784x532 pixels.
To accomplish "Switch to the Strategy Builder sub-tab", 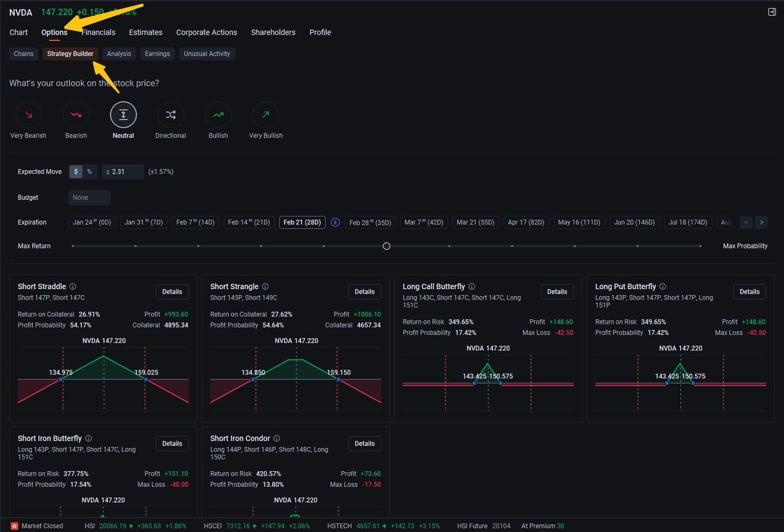I will point(70,54).
